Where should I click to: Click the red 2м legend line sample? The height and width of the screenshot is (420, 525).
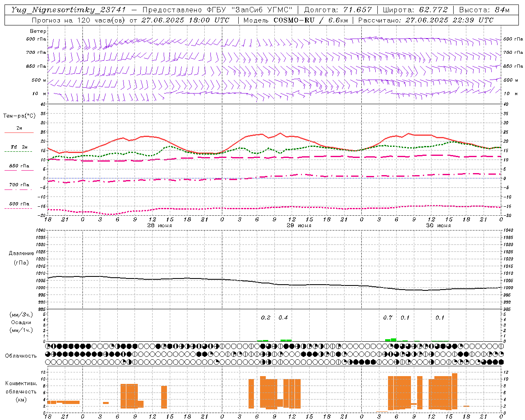[19, 133]
